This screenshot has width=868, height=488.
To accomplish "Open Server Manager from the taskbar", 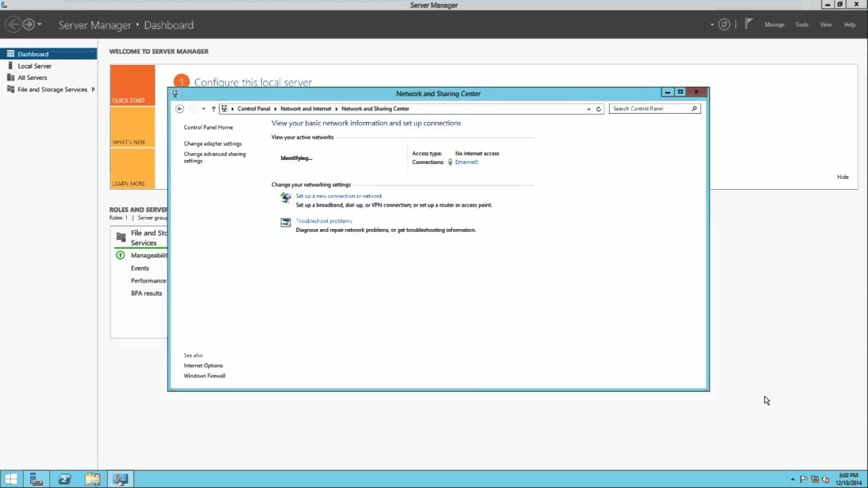I will (37, 479).
